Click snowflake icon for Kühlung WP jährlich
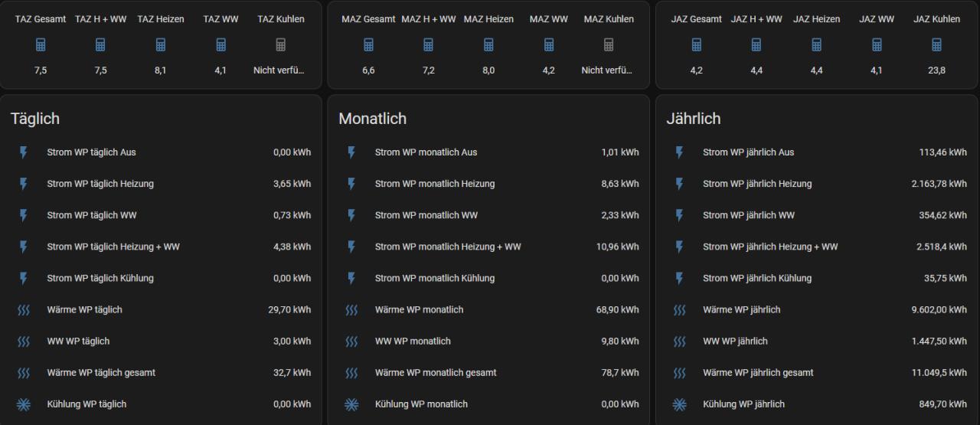 click(x=679, y=404)
